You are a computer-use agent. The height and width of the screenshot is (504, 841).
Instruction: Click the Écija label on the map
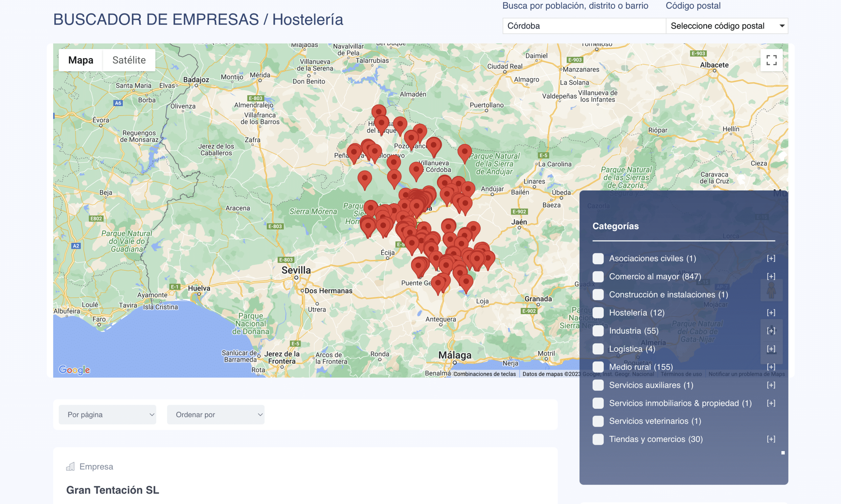click(x=387, y=252)
